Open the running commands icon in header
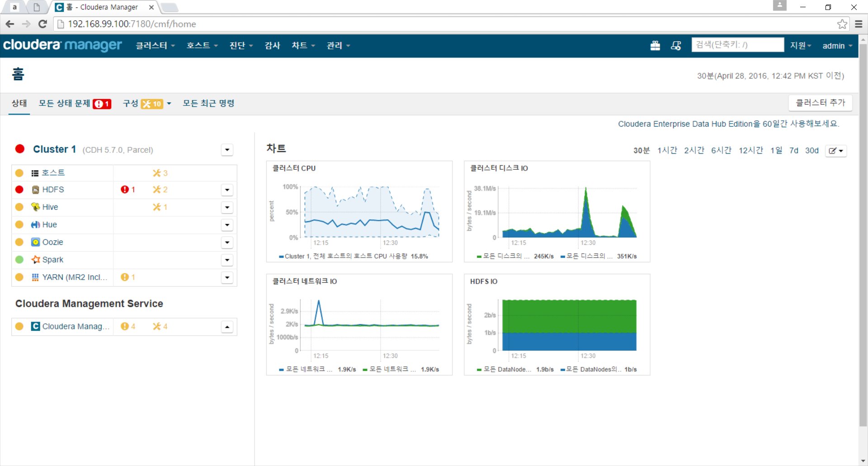Image resolution: width=868 pixels, height=466 pixels. point(676,46)
